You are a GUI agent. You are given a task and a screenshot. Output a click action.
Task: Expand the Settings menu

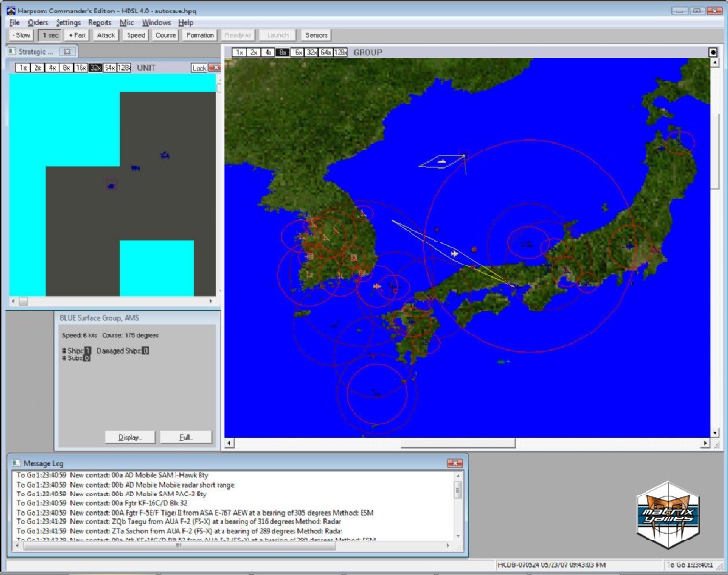point(68,22)
